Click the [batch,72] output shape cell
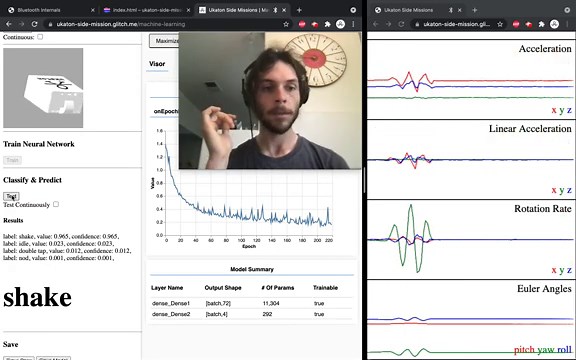The height and width of the screenshot is (360, 576). click(218, 303)
